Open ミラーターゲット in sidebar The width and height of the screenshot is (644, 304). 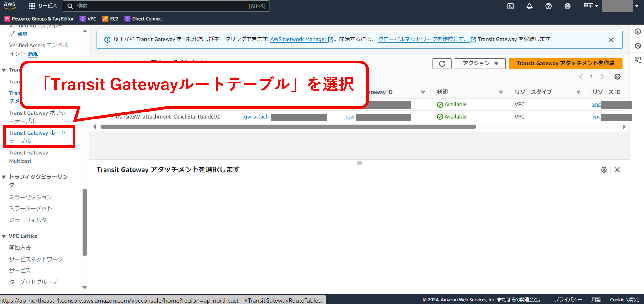30,208
